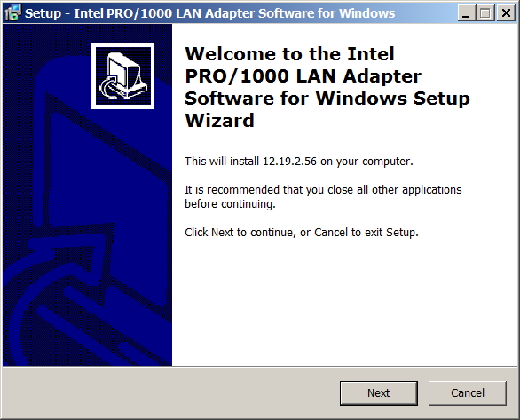The image size is (520, 420).
Task: Cancel the Intel PRO/1000 setup wizard
Action: [x=468, y=392]
